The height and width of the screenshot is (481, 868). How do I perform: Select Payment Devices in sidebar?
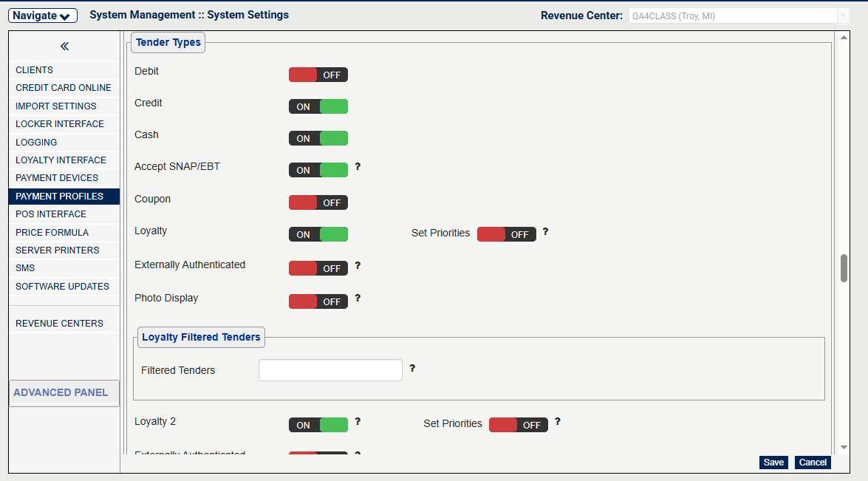57,178
